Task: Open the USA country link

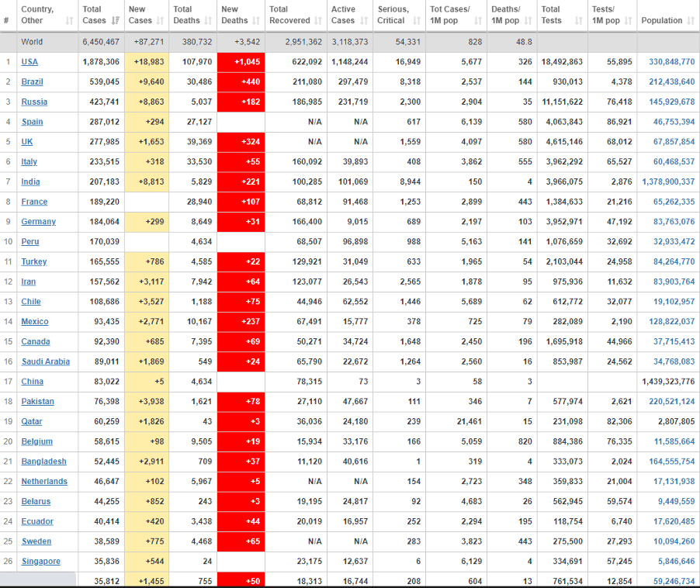Action: tap(29, 62)
